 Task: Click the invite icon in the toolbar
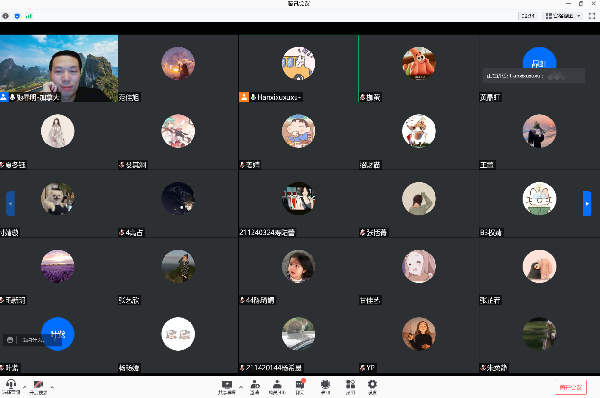(255, 387)
